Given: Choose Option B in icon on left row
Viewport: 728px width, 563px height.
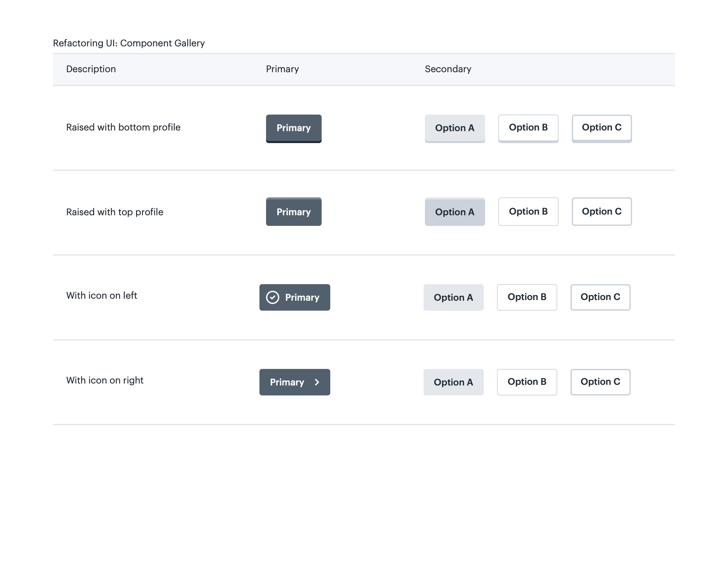Looking at the screenshot, I should (527, 297).
